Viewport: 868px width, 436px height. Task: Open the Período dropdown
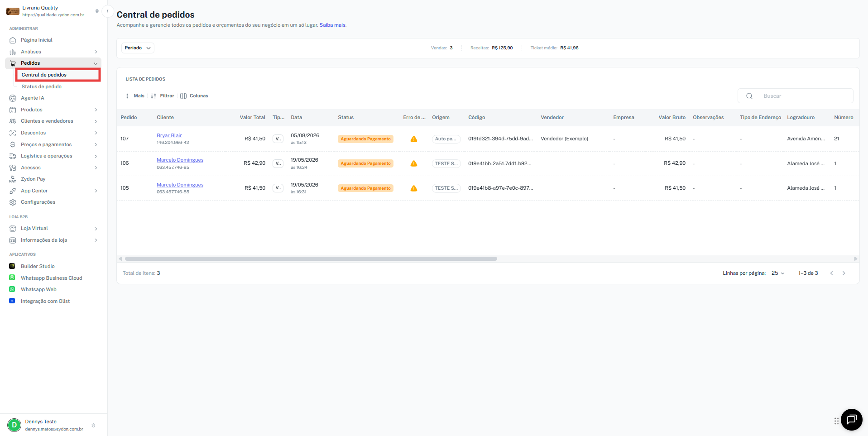point(138,48)
